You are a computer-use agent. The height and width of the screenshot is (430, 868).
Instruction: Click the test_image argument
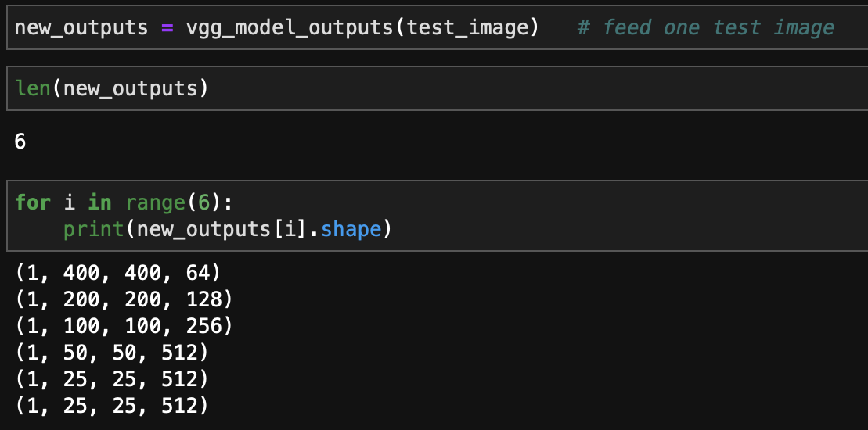[x=468, y=28]
